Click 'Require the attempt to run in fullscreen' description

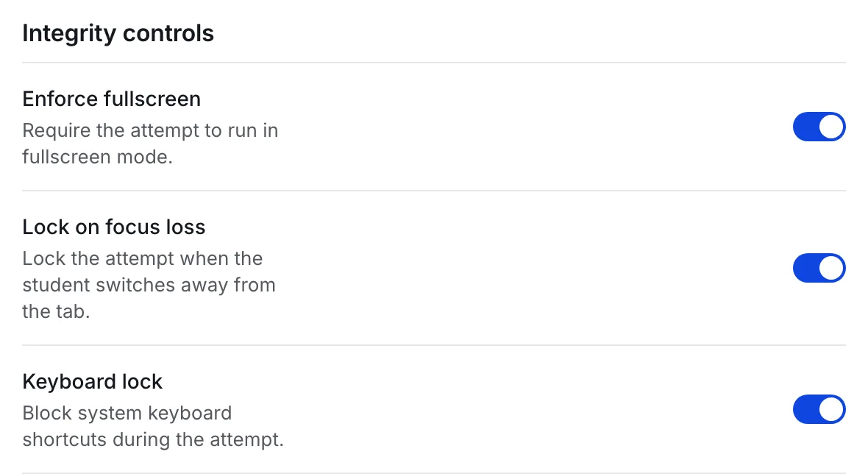(150, 144)
